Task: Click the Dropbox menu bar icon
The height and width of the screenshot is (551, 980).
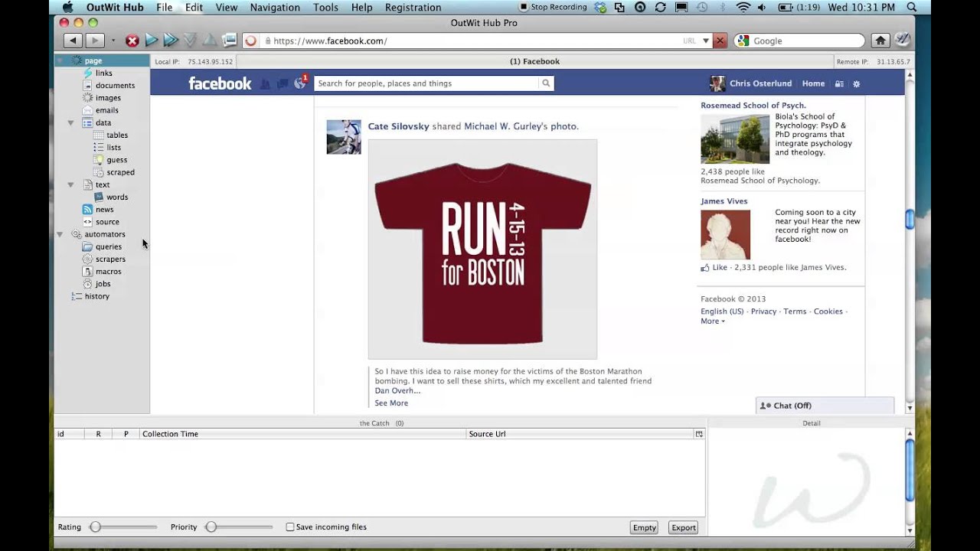Action: tap(600, 8)
